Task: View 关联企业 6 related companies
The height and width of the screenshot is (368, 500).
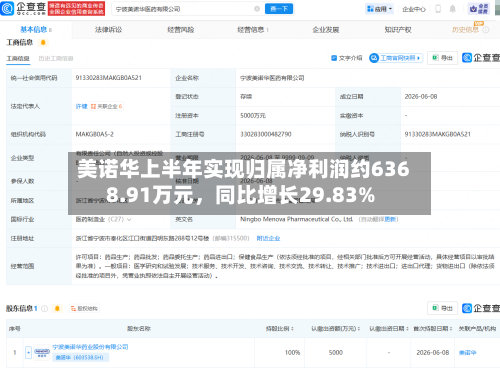Action: click(x=107, y=106)
